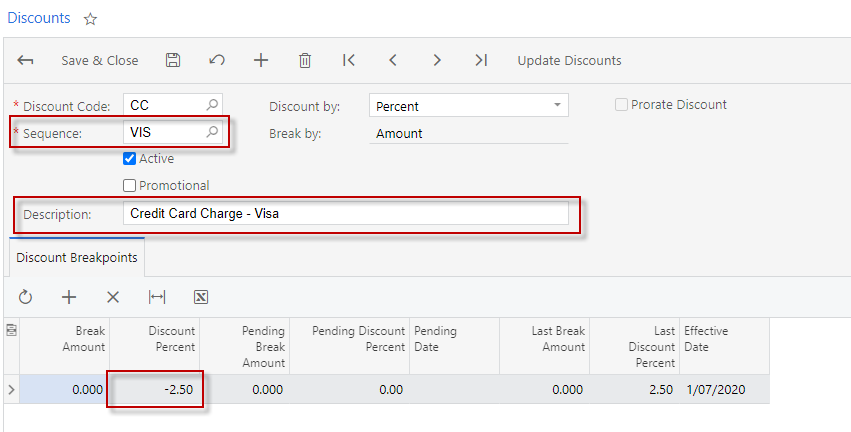Click the Update Discounts button
This screenshot has height=432, width=851.
[x=569, y=61]
